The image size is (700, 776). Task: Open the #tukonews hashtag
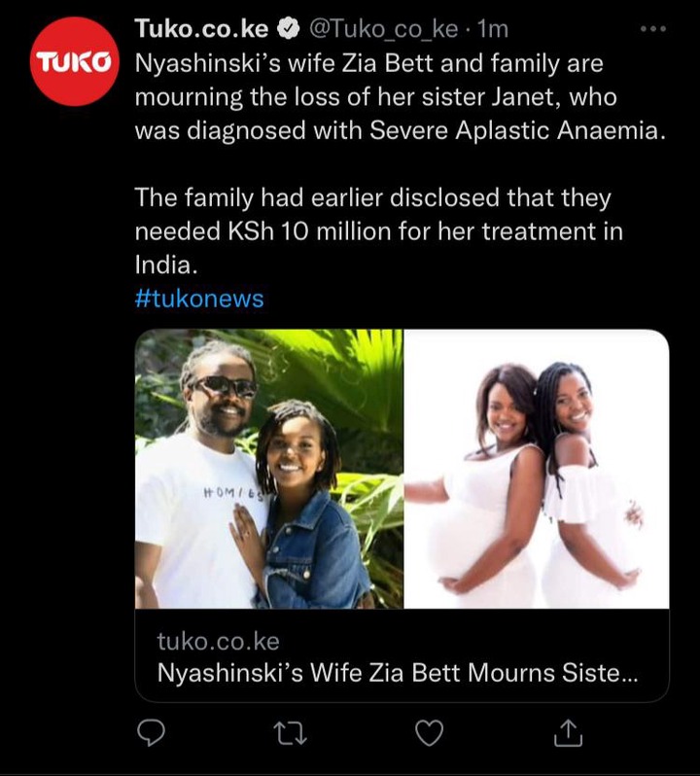click(199, 299)
